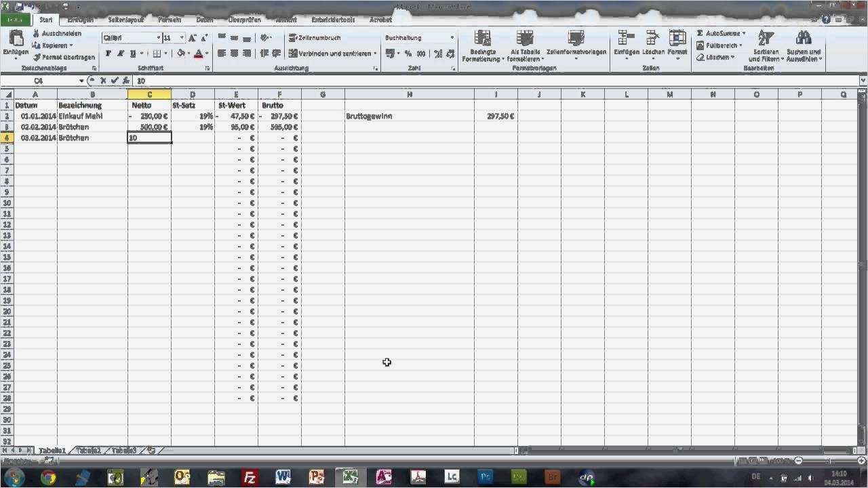The width and height of the screenshot is (868, 488).
Task: Click the Prozentformat icon in Zahl group
Action: click(408, 54)
